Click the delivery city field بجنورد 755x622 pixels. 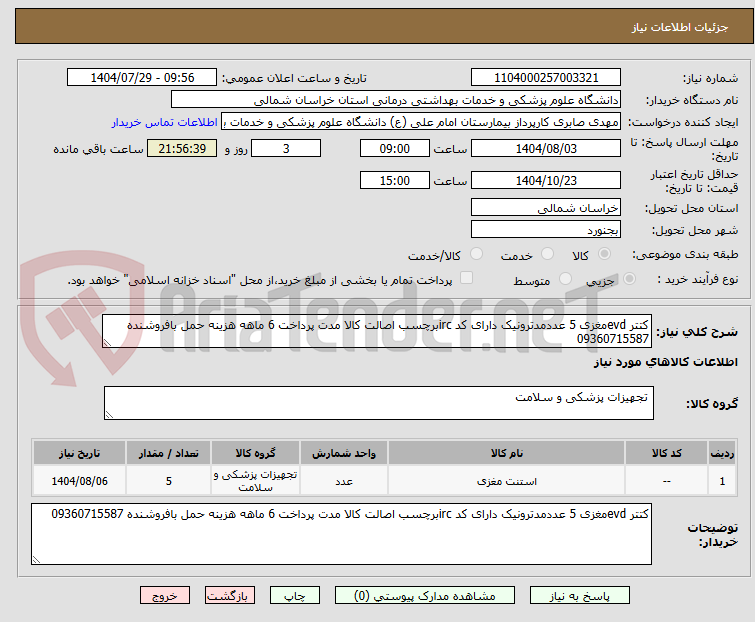tap(546, 230)
